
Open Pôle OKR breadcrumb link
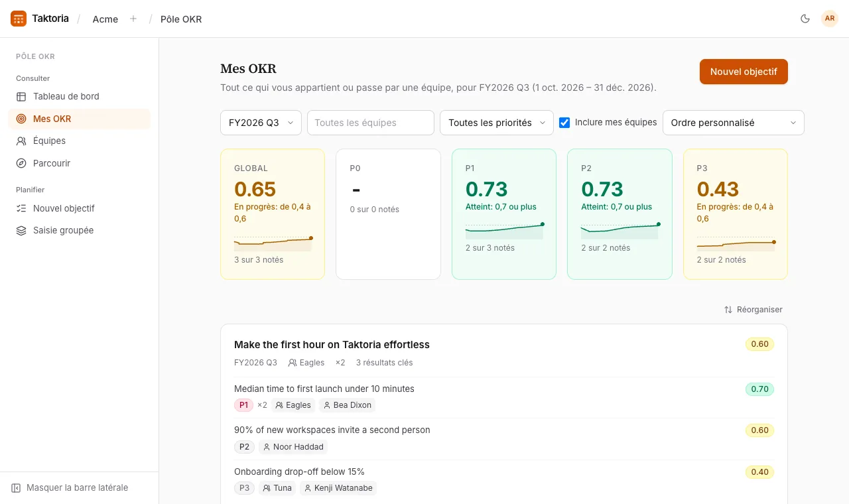pyautogui.click(x=181, y=19)
